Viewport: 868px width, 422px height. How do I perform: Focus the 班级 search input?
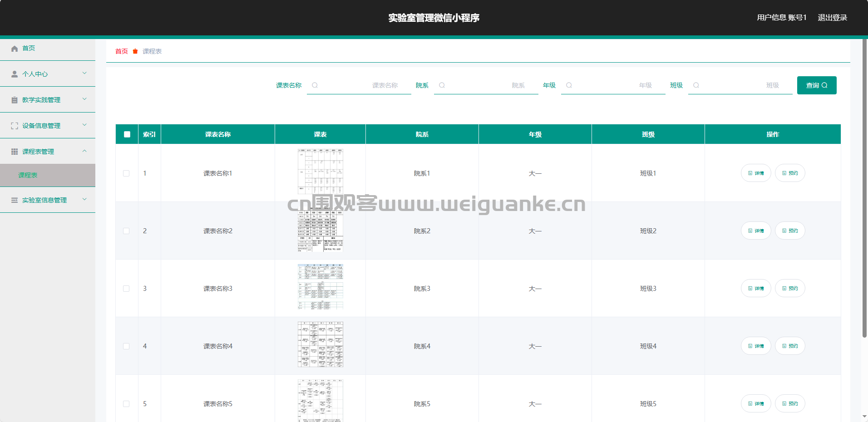tap(740, 85)
